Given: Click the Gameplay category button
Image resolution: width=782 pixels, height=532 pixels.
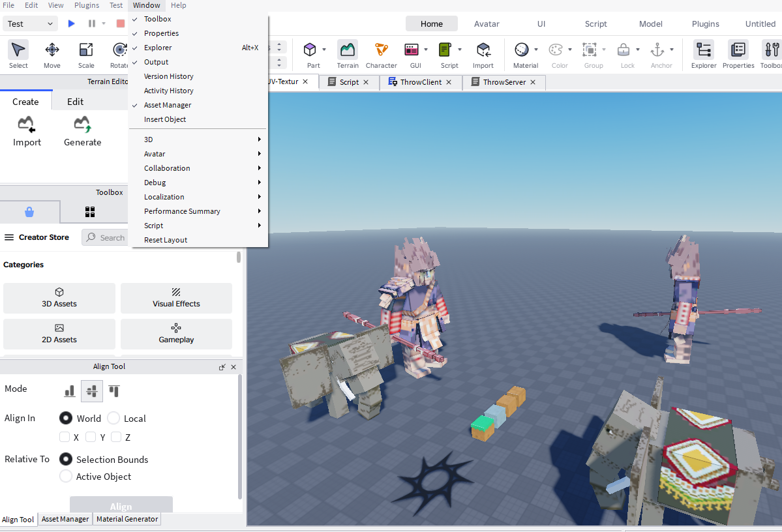Looking at the screenshot, I should (x=176, y=334).
